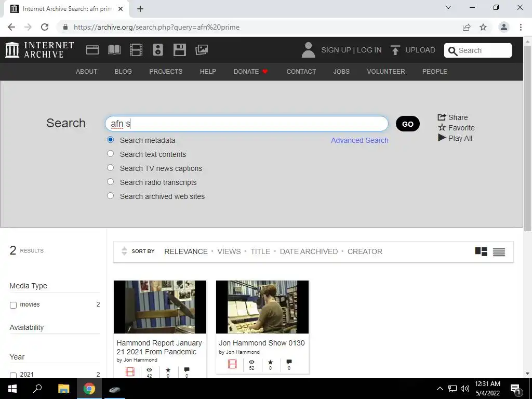This screenshot has height=399, width=532.
Task: Open Chrome tab search dropdown
Action: coord(448,7)
